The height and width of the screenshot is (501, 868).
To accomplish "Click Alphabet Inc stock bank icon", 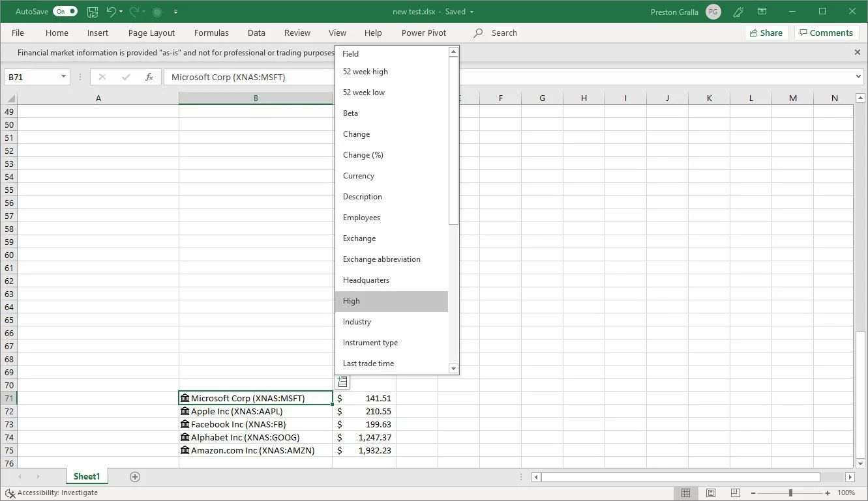I will [185, 437].
